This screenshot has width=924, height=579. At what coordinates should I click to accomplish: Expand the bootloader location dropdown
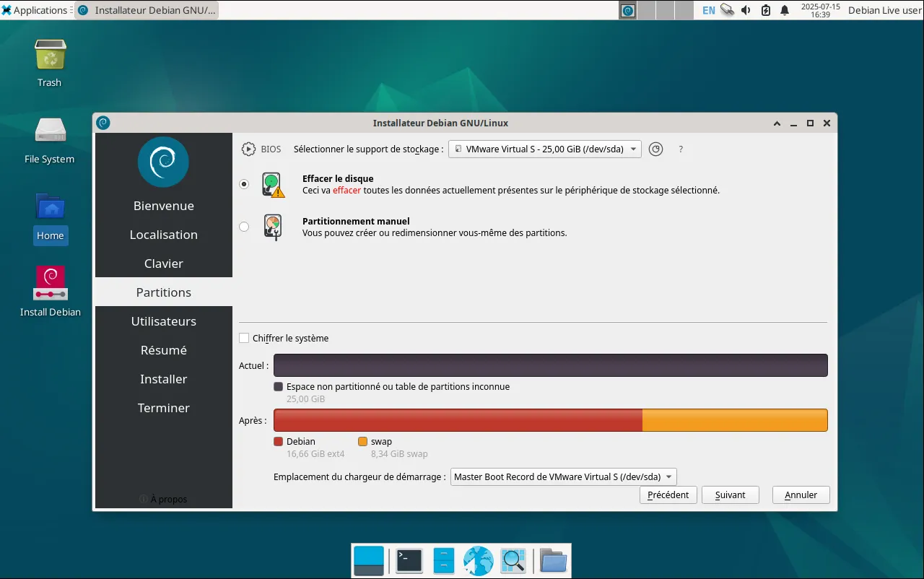coord(563,477)
